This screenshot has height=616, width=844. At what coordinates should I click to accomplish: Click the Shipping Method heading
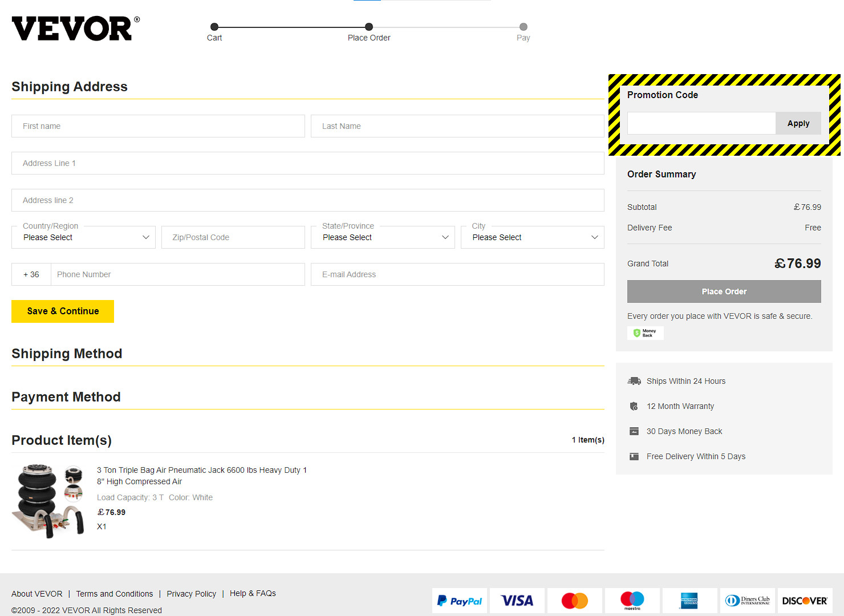tap(67, 354)
